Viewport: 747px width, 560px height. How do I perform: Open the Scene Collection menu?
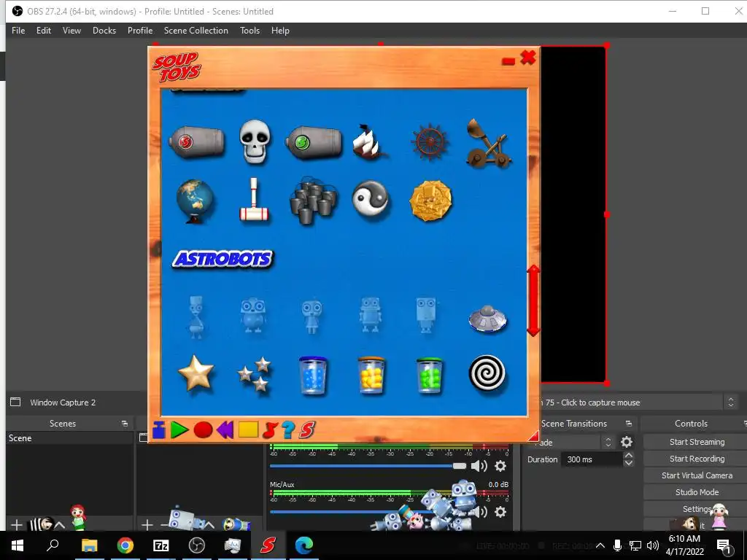(196, 31)
